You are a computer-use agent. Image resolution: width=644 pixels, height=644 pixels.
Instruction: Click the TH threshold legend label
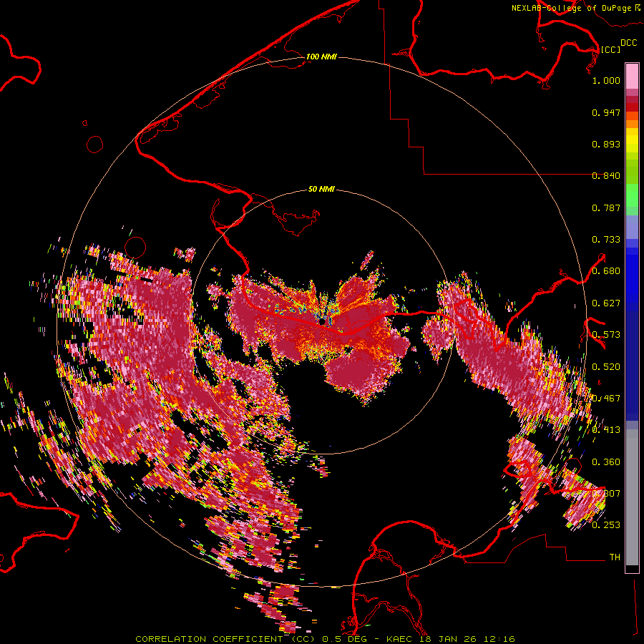point(615,557)
